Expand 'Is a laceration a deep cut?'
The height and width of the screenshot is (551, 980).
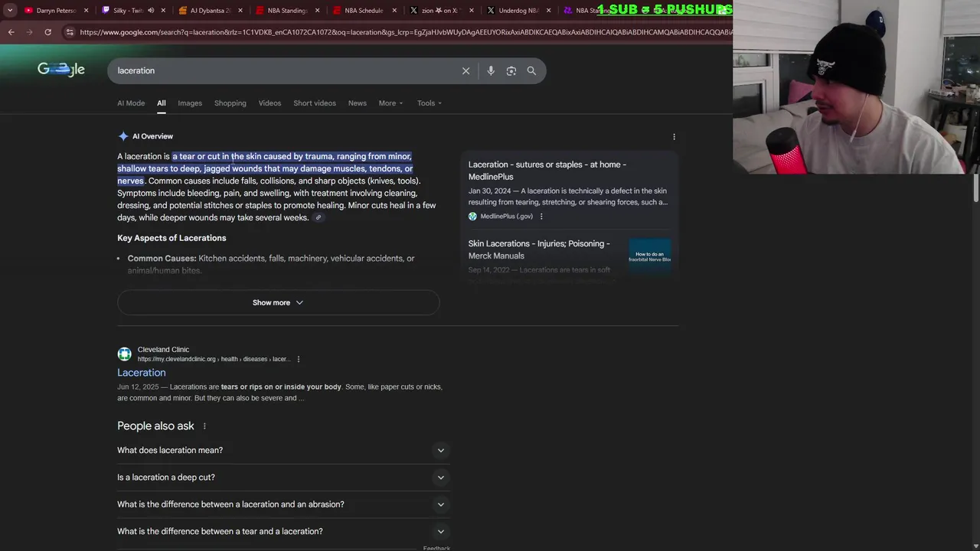[x=283, y=478]
